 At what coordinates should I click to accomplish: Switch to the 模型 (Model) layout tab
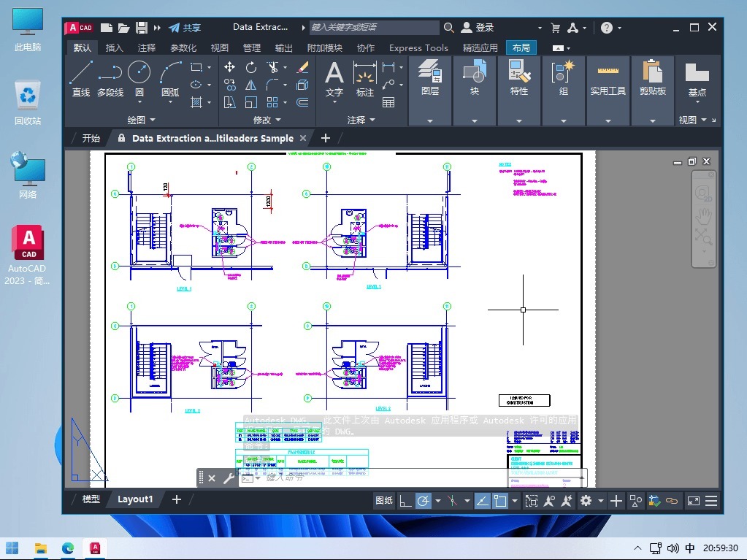[x=91, y=499]
